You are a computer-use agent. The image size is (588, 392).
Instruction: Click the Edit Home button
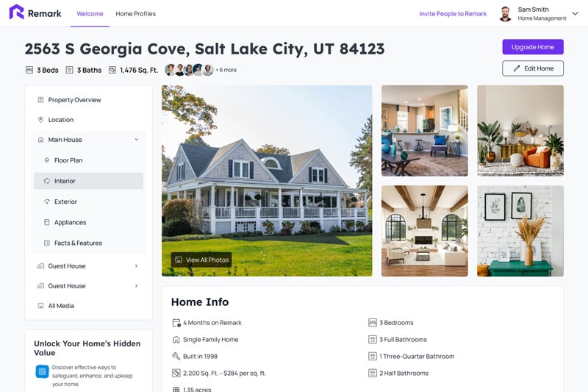click(533, 68)
